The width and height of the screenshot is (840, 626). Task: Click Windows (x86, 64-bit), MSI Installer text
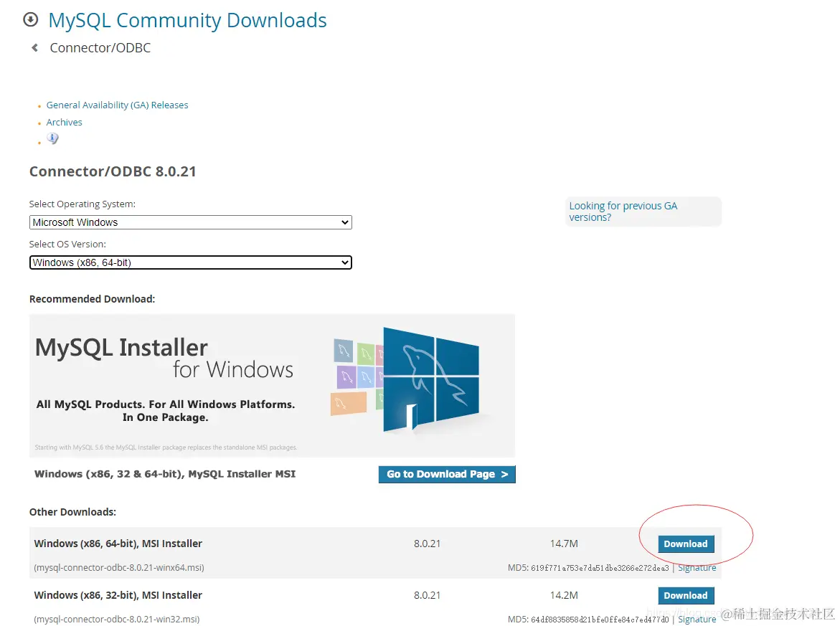pyautogui.click(x=118, y=544)
